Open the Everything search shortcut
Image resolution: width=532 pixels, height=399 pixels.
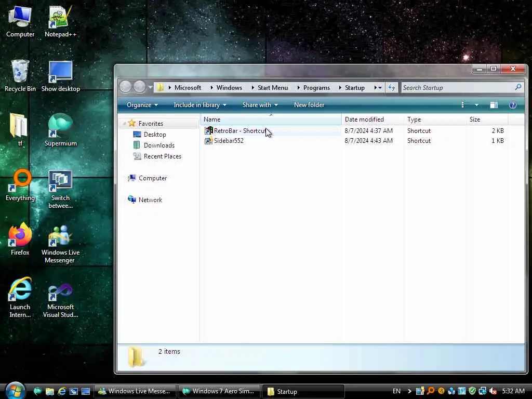tap(20, 185)
